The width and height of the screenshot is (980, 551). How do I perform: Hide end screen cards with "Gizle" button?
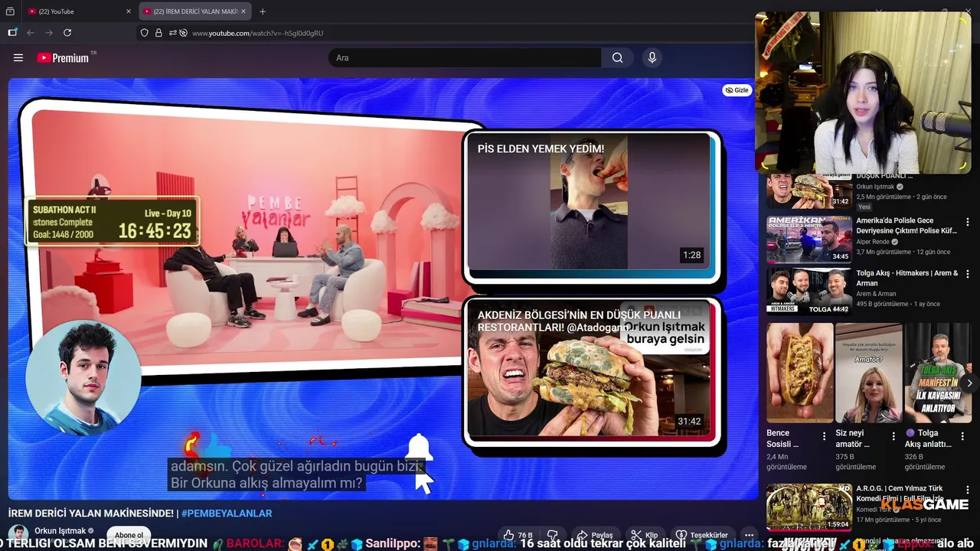click(x=737, y=90)
